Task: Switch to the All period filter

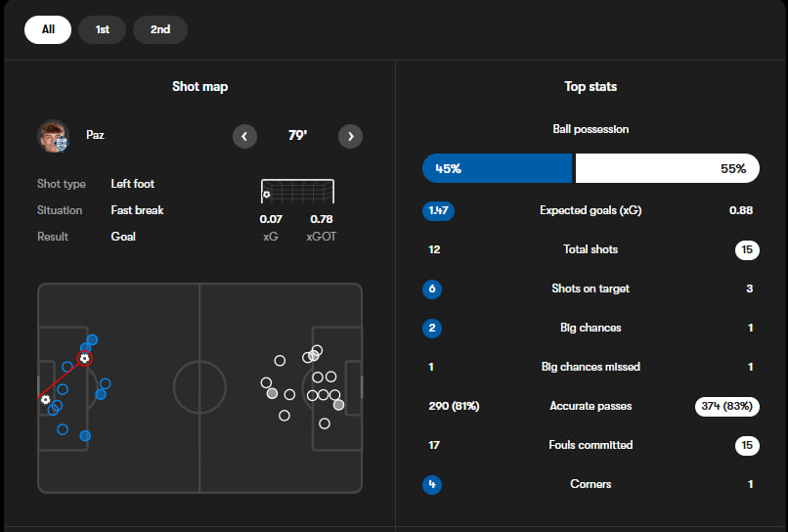Action: coord(48,29)
